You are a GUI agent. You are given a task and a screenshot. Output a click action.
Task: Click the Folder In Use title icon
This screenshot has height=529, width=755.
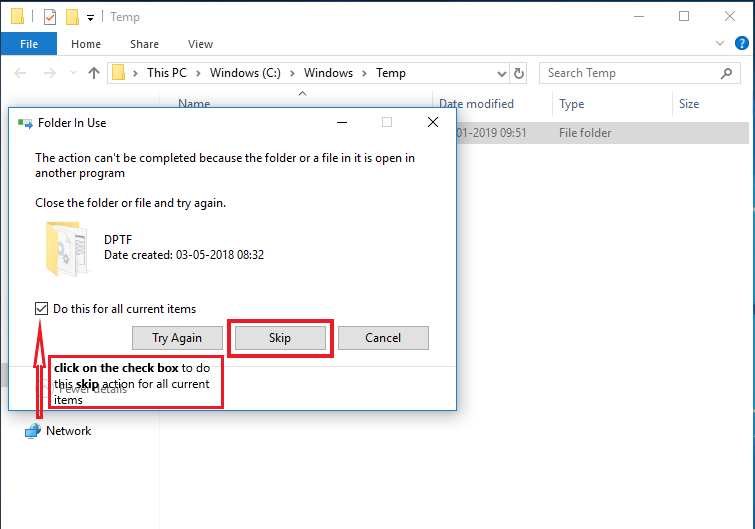click(x=26, y=123)
